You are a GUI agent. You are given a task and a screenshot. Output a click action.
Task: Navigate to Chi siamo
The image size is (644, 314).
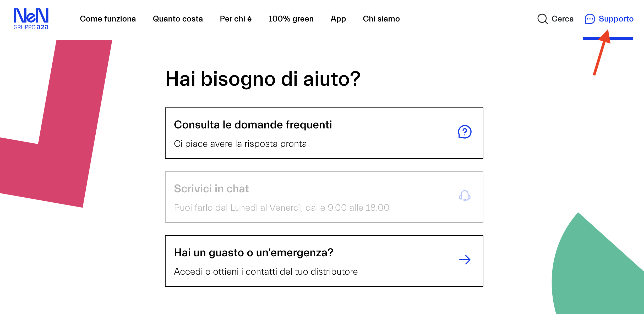pos(381,19)
